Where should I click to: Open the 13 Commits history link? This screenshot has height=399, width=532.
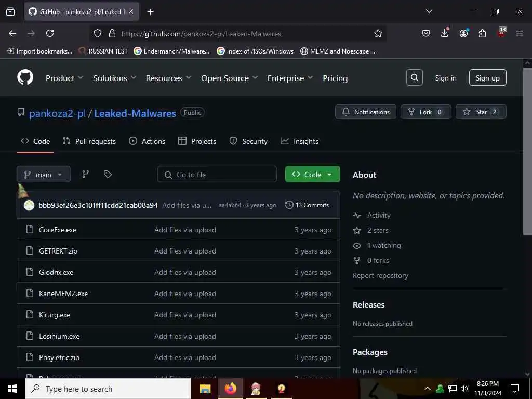coord(307,205)
